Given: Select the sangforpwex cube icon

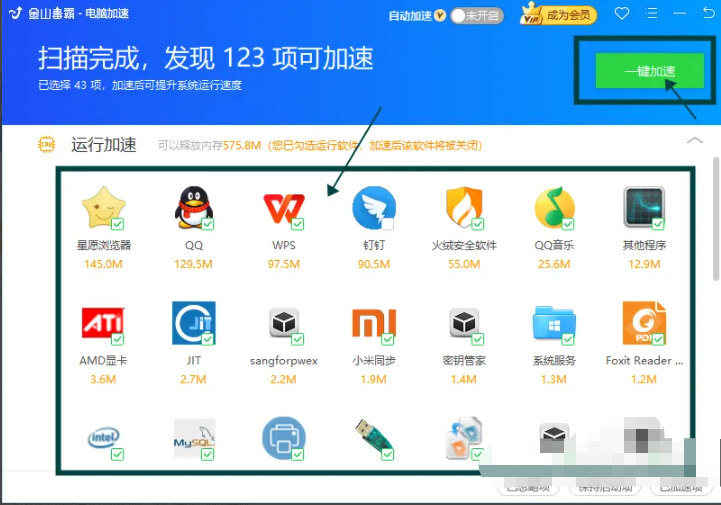Looking at the screenshot, I should point(284,323).
